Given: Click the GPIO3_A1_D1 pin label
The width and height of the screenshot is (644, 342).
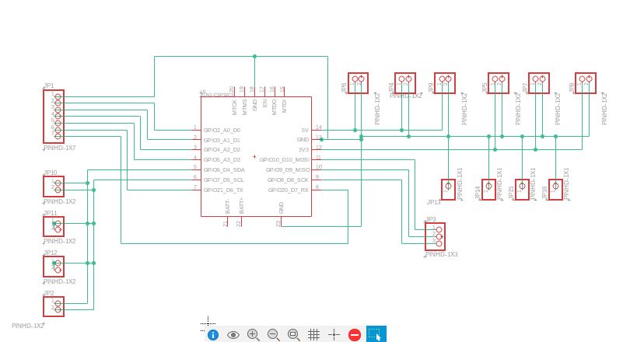Looking at the screenshot, I should pyautogui.click(x=222, y=140).
